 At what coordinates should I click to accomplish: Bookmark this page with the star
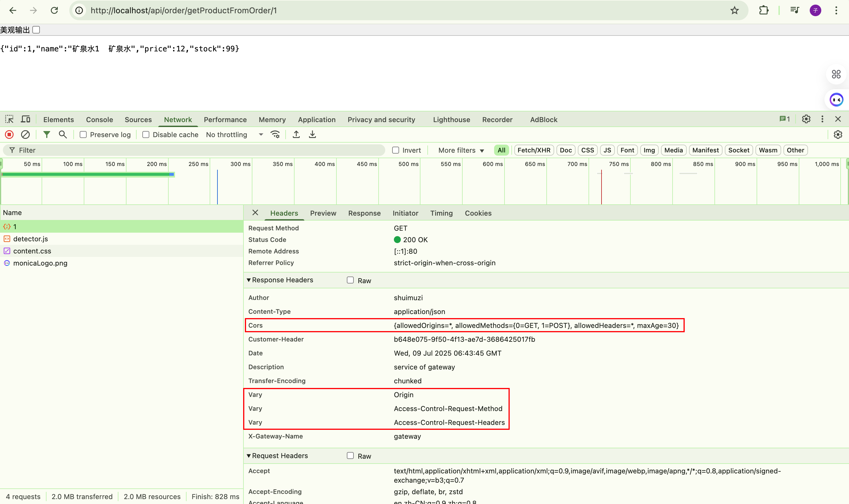click(x=735, y=10)
